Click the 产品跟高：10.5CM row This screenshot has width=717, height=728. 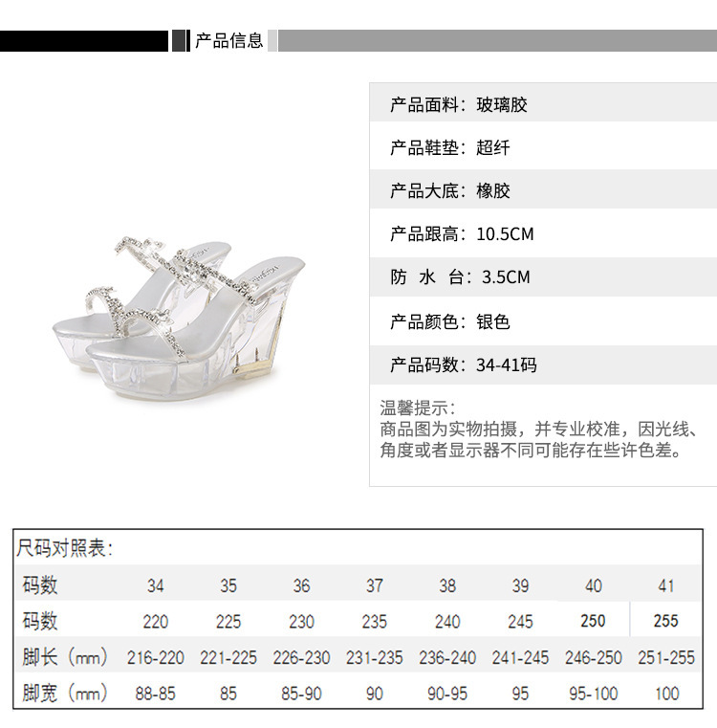pos(543,233)
